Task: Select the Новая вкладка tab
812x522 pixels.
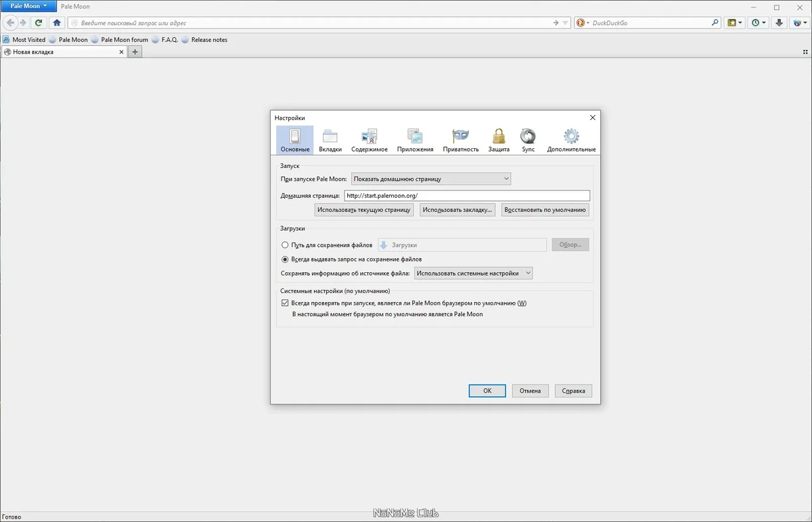Action: tap(64, 52)
